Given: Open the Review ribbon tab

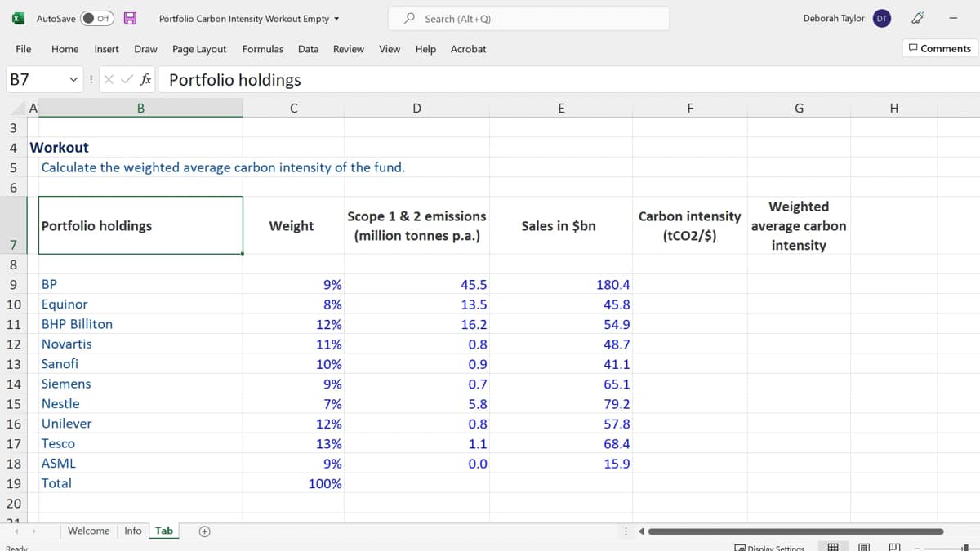Looking at the screenshot, I should point(349,49).
